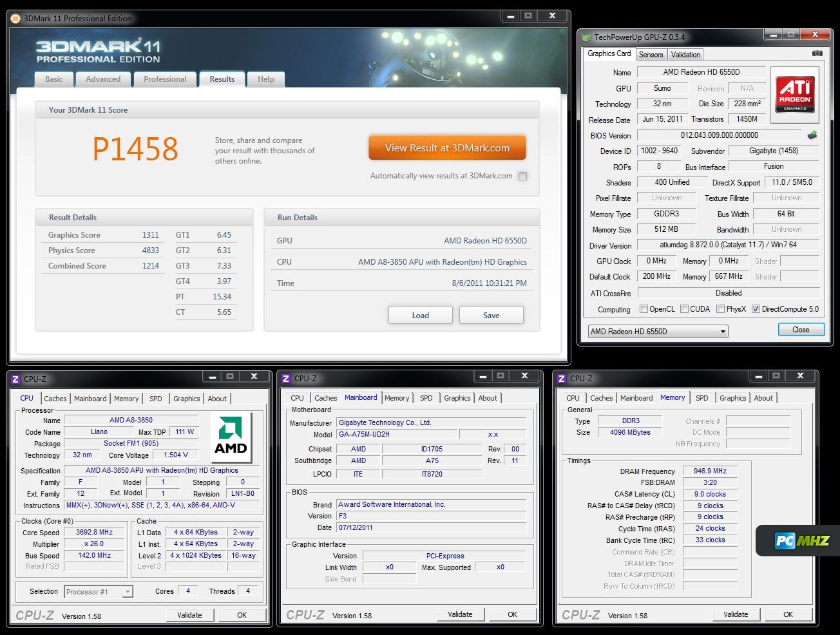
Task: Click the Subvendor value Gigabyte (1458)
Action: pyautogui.click(x=774, y=151)
